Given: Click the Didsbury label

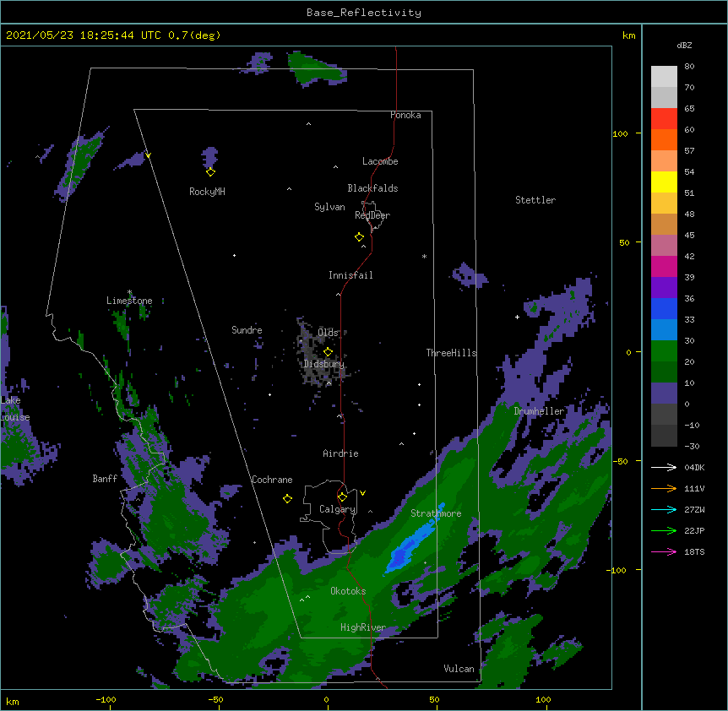Looking at the screenshot, I should (324, 364).
